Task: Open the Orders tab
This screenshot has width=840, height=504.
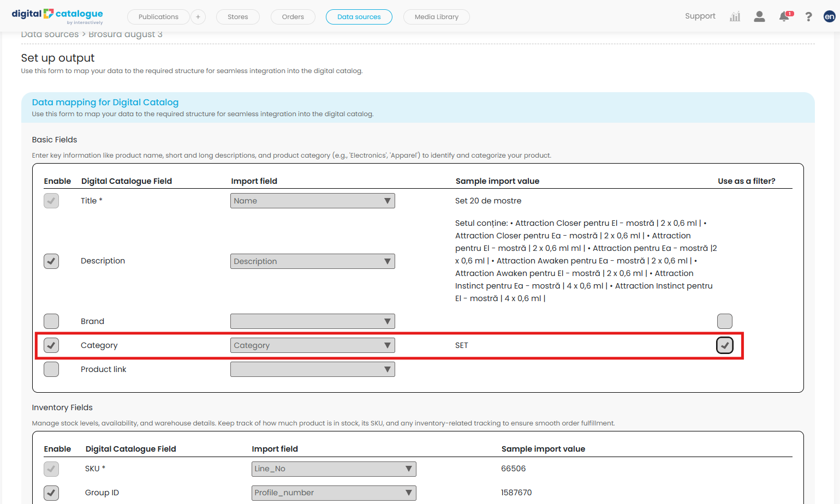Action: tap(293, 17)
